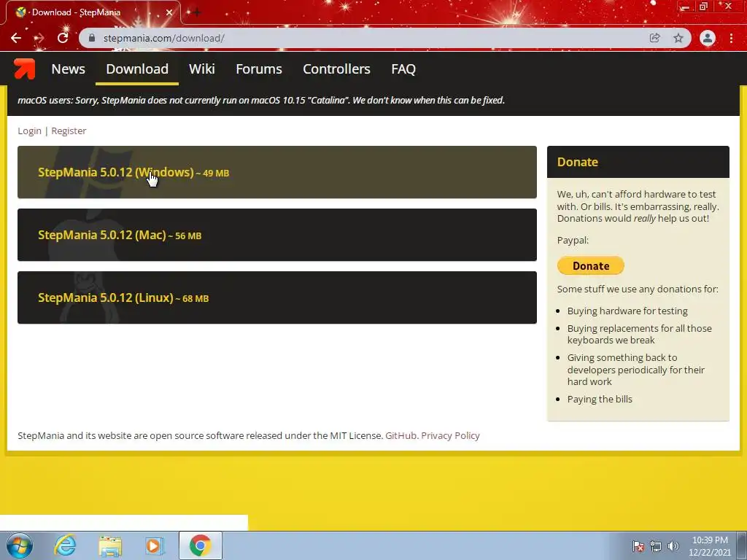Reload the page with the refresh icon
The image size is (747, 560).
(x=63, y=38)
